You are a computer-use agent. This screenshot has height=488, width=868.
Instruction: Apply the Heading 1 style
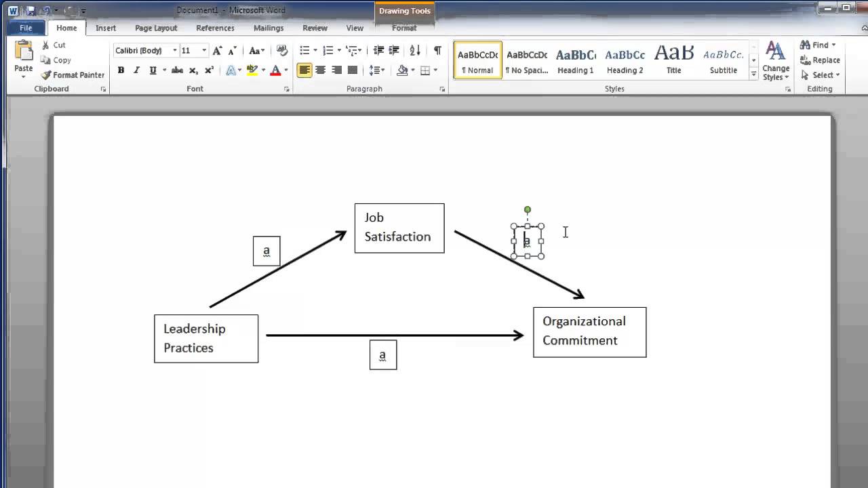pos(576,60)
